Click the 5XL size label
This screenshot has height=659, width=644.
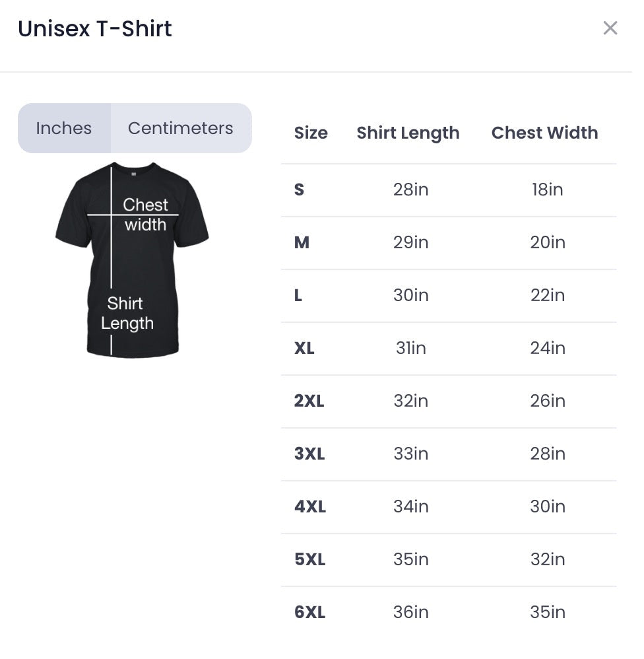309,560
